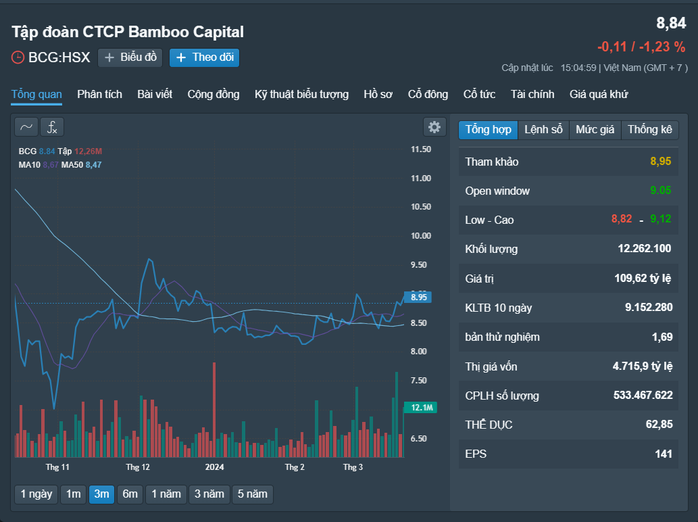The width and height of the screenshot is (698, 522).
Task: Click the 2024 axis label
Action: point(214,467)
